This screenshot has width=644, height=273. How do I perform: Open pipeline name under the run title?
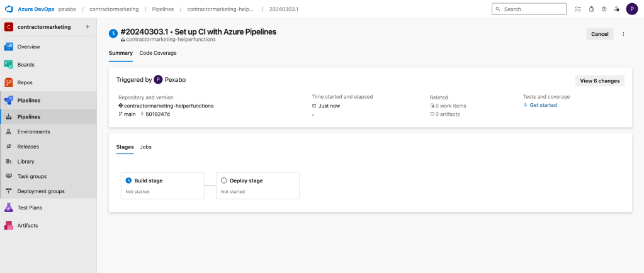click(171, 40)
